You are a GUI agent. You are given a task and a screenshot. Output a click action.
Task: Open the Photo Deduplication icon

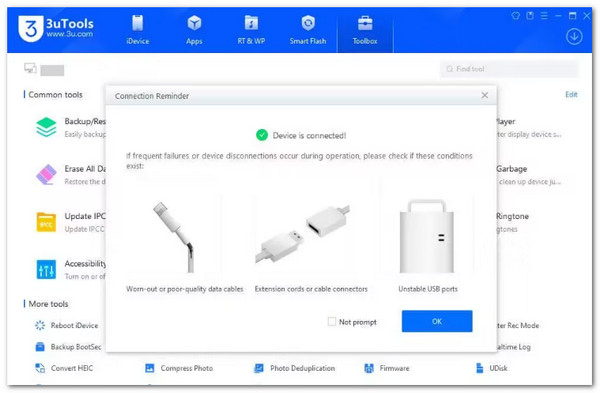click(x=259, y=368)
